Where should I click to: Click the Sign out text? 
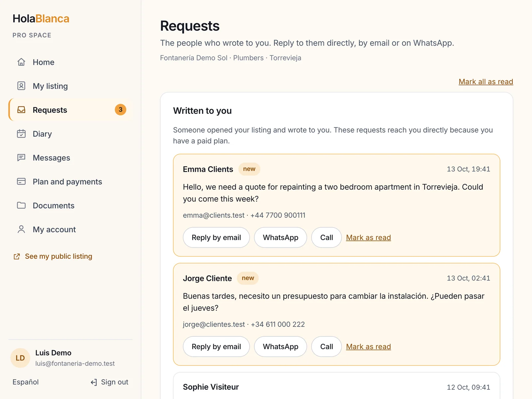tap(115, 382)
